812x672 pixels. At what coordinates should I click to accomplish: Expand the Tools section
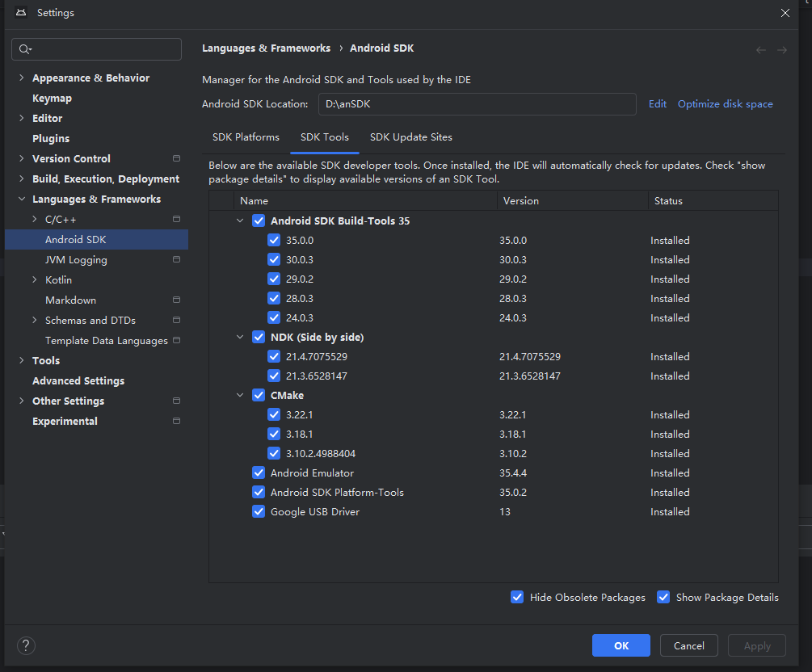(x=21, y=360)
